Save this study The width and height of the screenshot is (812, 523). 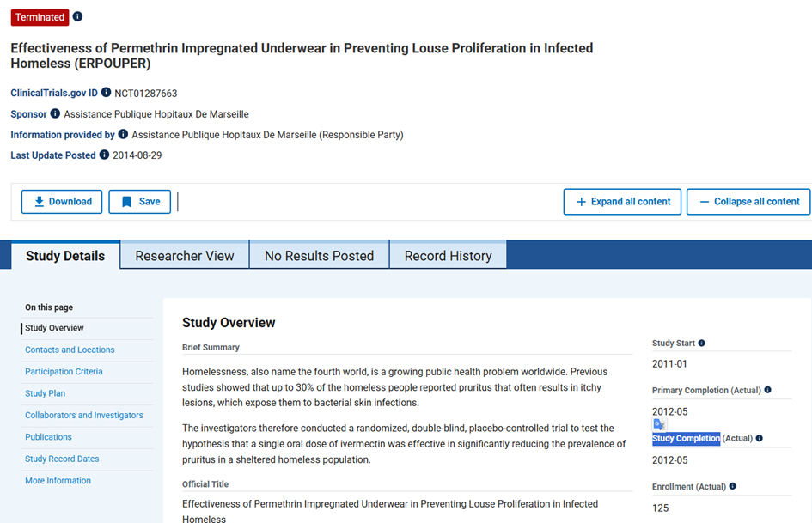tap(140, 202)
